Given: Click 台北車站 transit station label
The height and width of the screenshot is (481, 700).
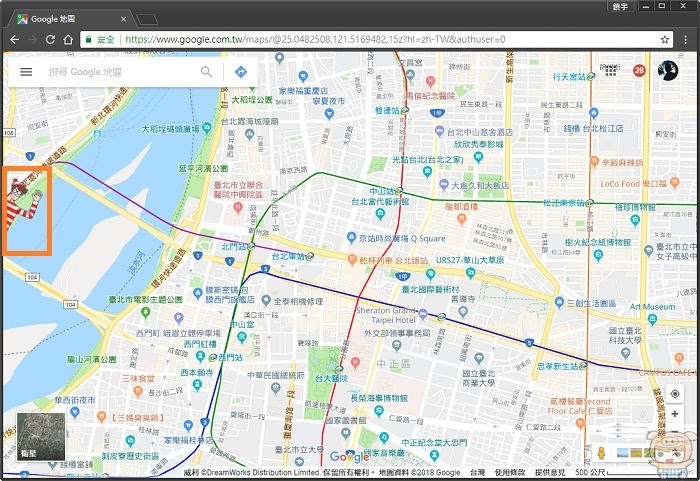Looking at the screenshot, I should coord(288,256).
